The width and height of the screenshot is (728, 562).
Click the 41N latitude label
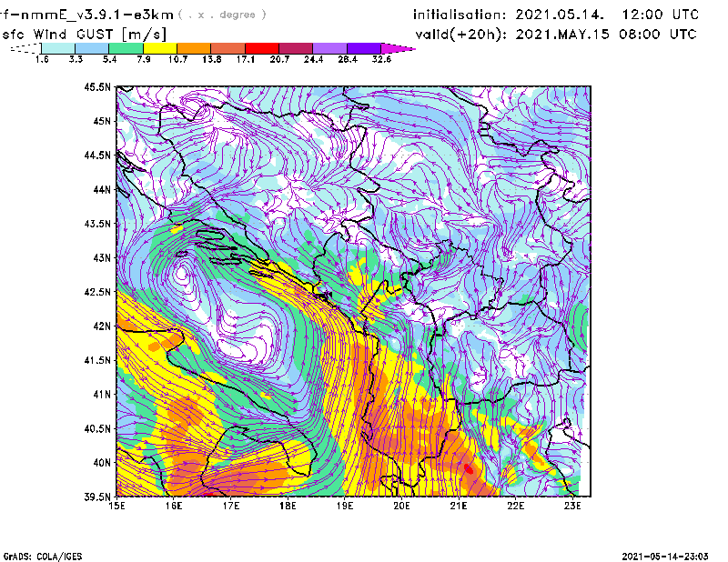[x=102, y=395]
